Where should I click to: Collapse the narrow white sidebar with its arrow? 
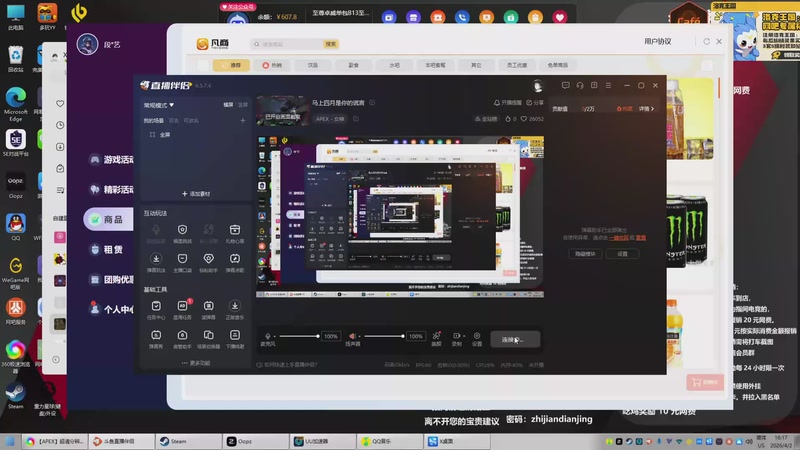(x=56, y=359)
